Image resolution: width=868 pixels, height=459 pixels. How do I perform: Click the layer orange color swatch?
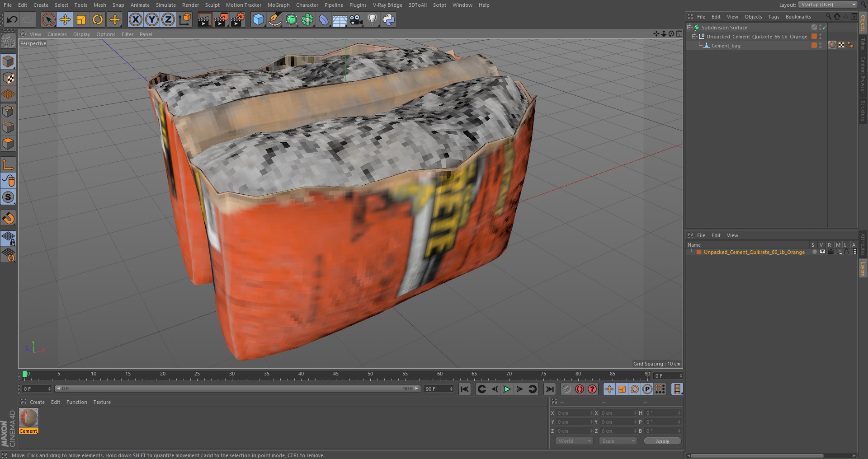(699, 252)
